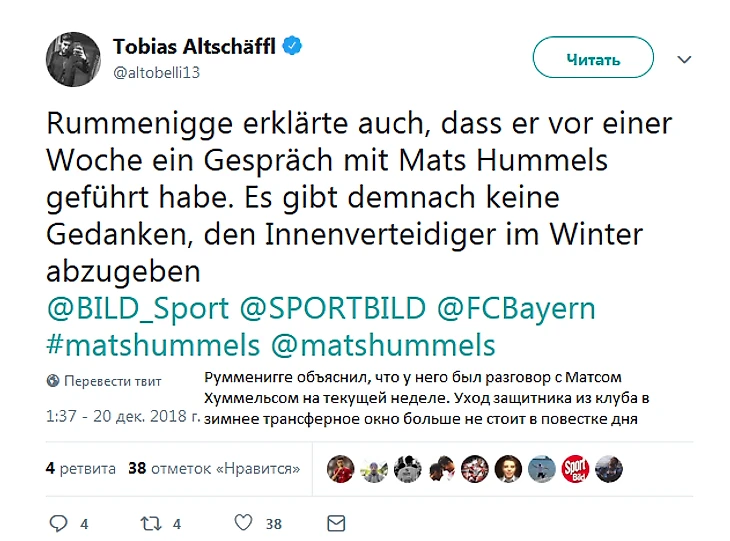The height and width of the screenshot is (541, 730).
Task: View 38 отметок «Нравится» list
Action: click(x=216, y=467)
